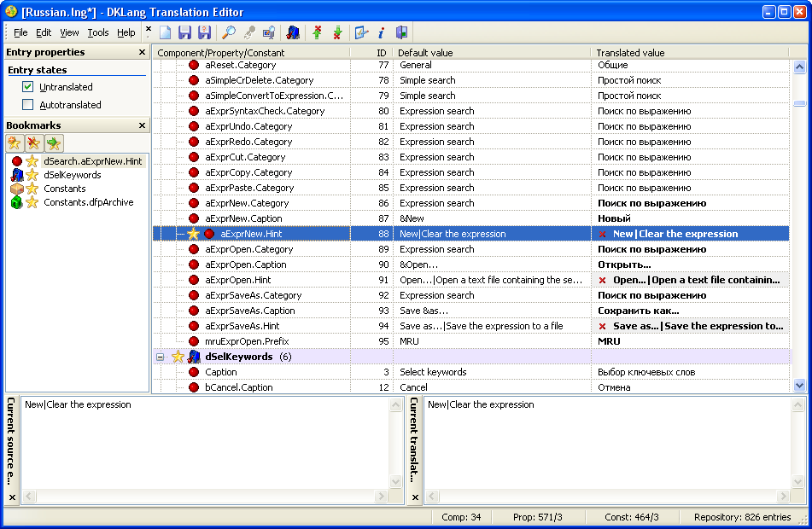Click the blue book with red check icon
Screen dimensions: 812x529
(x=293, y=32)
